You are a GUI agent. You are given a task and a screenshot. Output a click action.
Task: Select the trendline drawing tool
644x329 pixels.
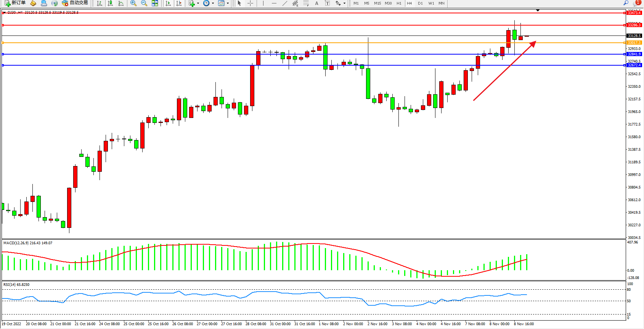click(284, 3)
